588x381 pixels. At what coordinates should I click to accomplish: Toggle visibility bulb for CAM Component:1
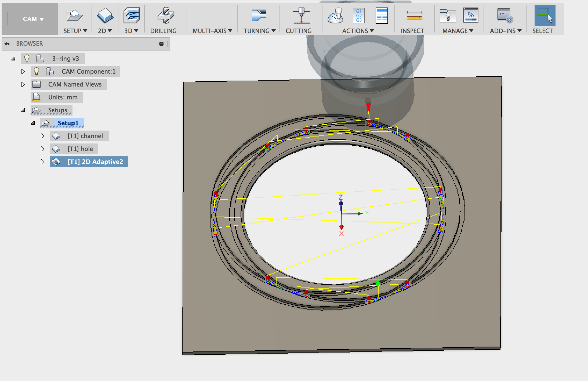pos(37,71)
